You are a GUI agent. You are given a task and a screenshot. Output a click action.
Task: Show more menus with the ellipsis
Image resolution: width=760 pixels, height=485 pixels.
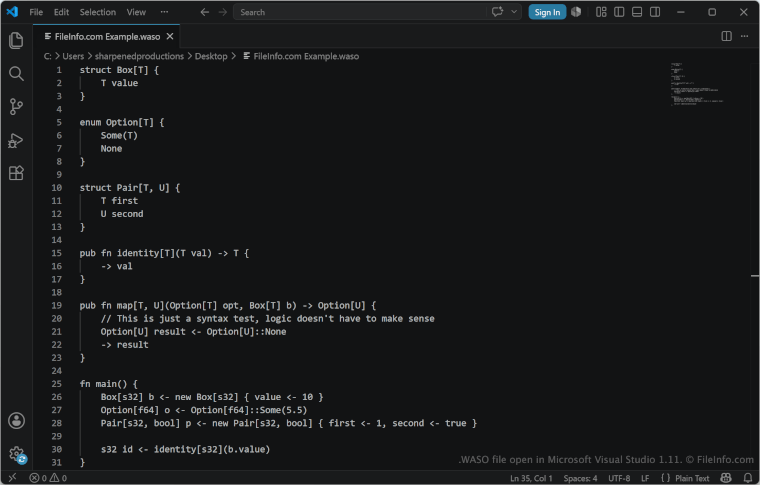click(x=164, y=12)
